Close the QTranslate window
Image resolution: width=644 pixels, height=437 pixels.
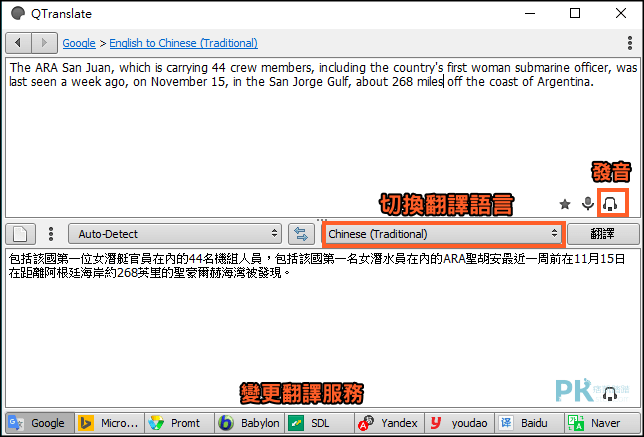tap(621, 14)
